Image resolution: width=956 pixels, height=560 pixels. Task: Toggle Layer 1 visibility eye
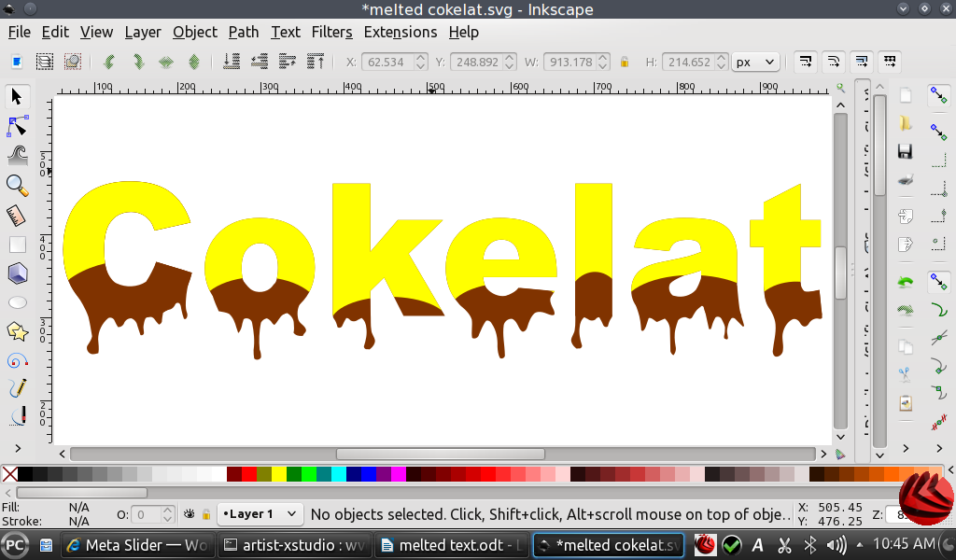click(x=189, y=514)
